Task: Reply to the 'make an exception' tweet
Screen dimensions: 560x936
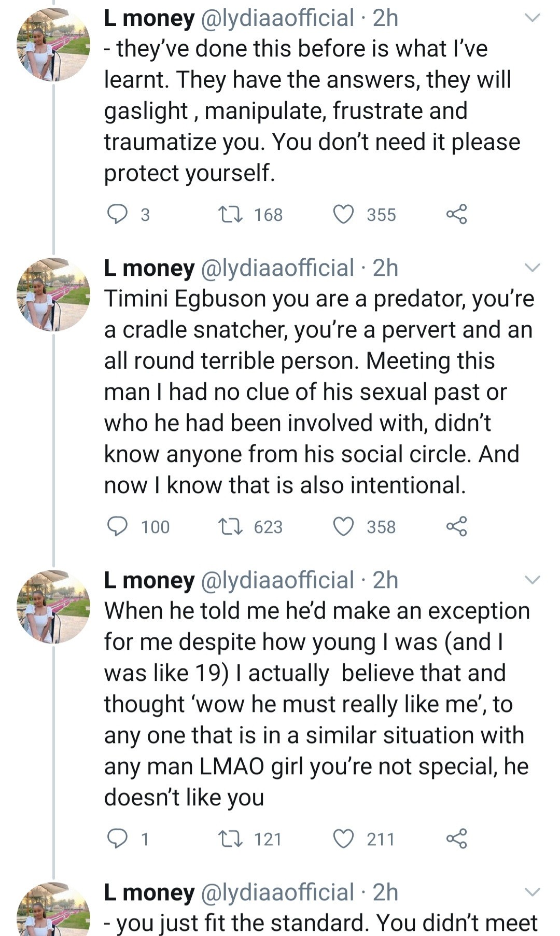Action: click(x=117, y=839)
